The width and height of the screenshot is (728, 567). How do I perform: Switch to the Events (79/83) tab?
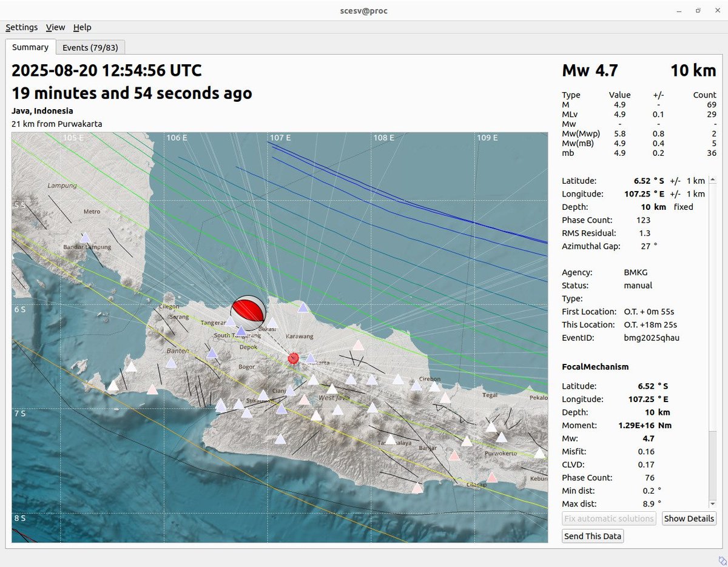90,47
